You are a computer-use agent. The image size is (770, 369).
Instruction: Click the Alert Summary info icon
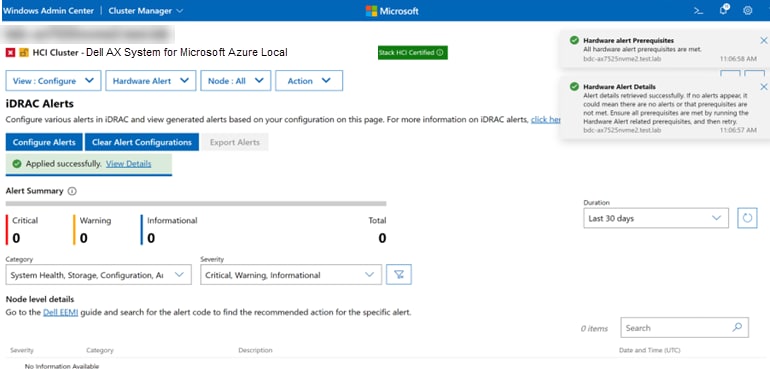(x=72, y=191)
